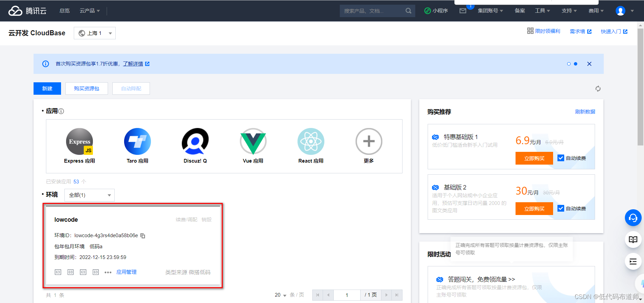Open the 快速入门 link
Screen dimensions: 644x303
(x=614, y=31)
